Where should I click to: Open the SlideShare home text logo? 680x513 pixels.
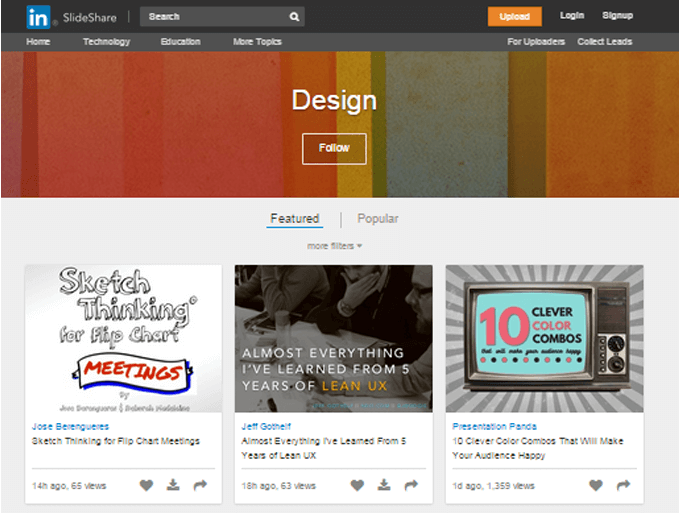pyautogui.click(x=90, y=18)
